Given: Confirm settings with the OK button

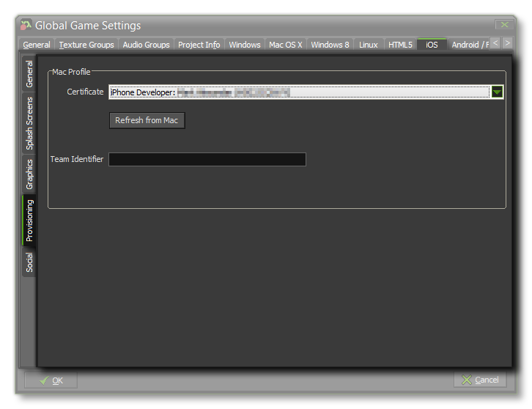Looking at the screenshot, I should coord(51,380).
